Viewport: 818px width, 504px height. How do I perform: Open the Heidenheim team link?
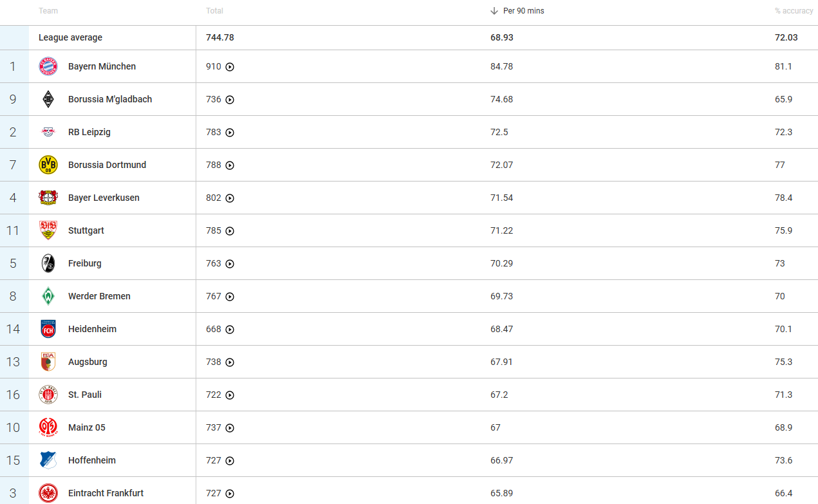click(92, 329)
